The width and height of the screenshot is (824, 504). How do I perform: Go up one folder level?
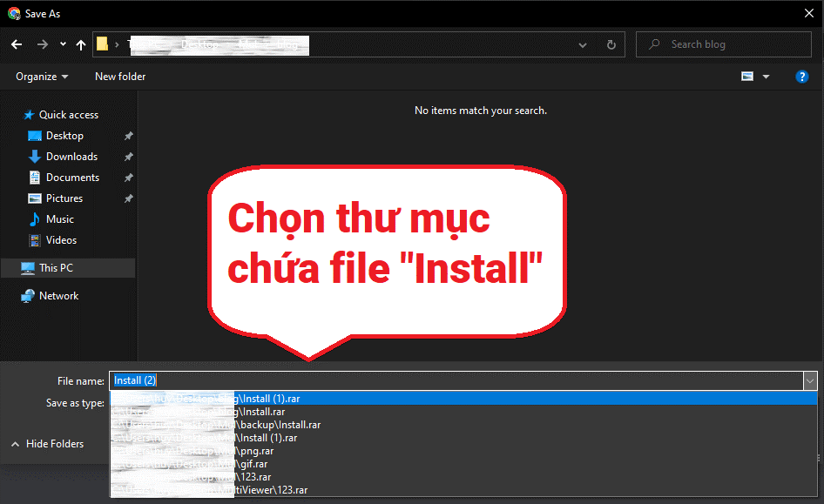(x=81, y=44)
